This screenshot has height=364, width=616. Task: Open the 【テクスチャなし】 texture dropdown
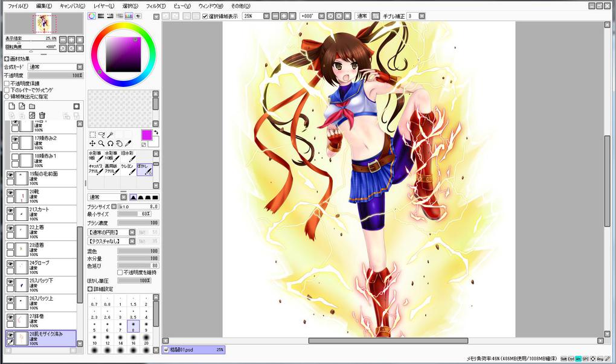[x=112, y=241]
